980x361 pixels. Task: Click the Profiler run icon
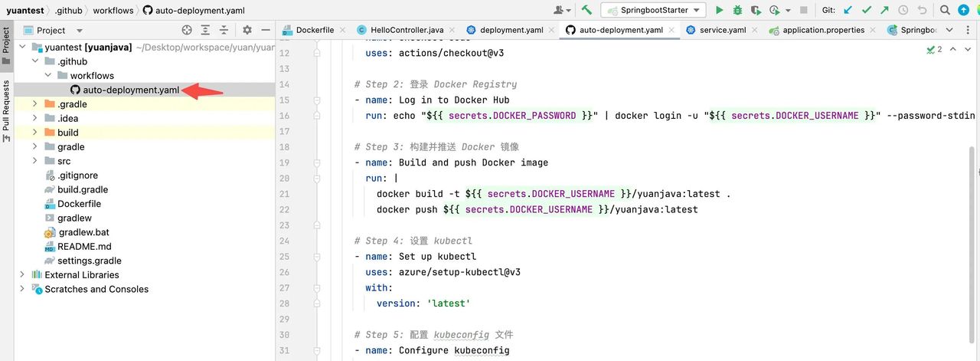[x=774, y=10]
